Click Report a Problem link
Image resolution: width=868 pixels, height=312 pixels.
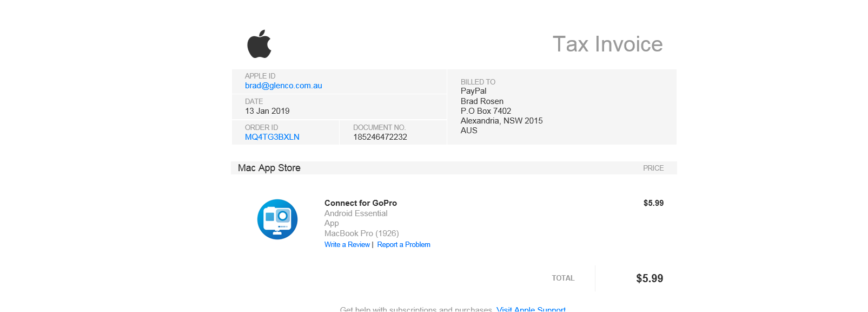point(403,245)
